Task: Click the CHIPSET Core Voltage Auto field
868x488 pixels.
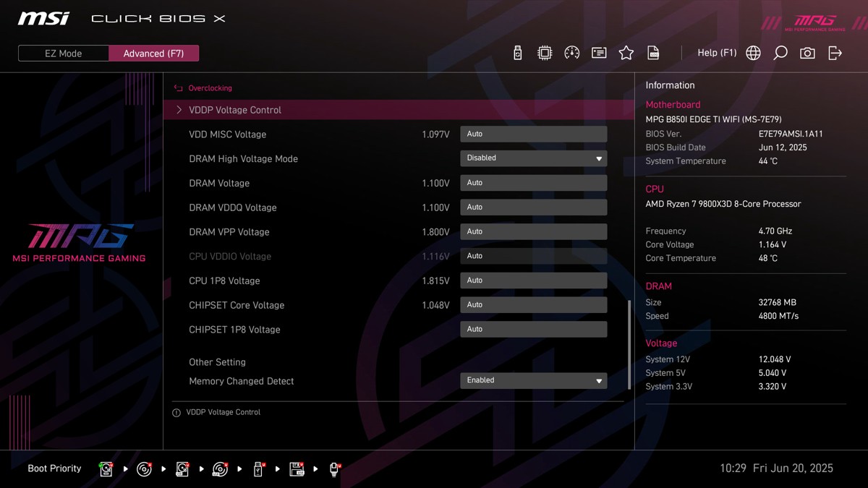Action: 534,305
